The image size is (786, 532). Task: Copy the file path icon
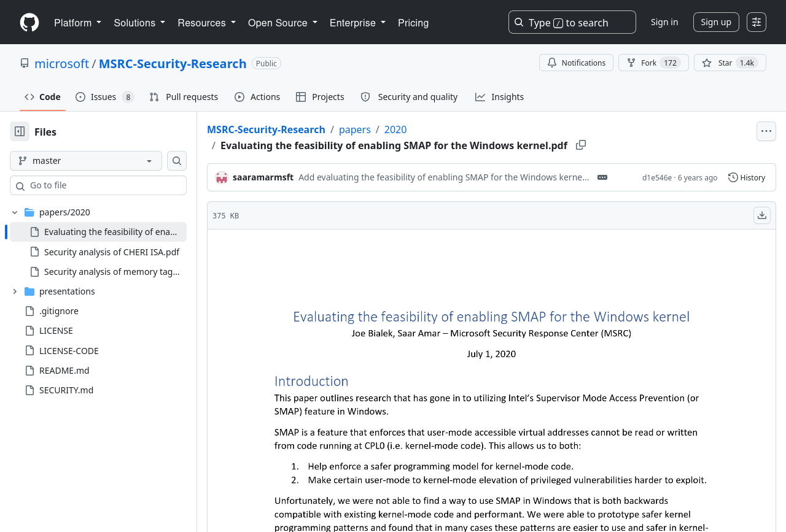point(581,145)
